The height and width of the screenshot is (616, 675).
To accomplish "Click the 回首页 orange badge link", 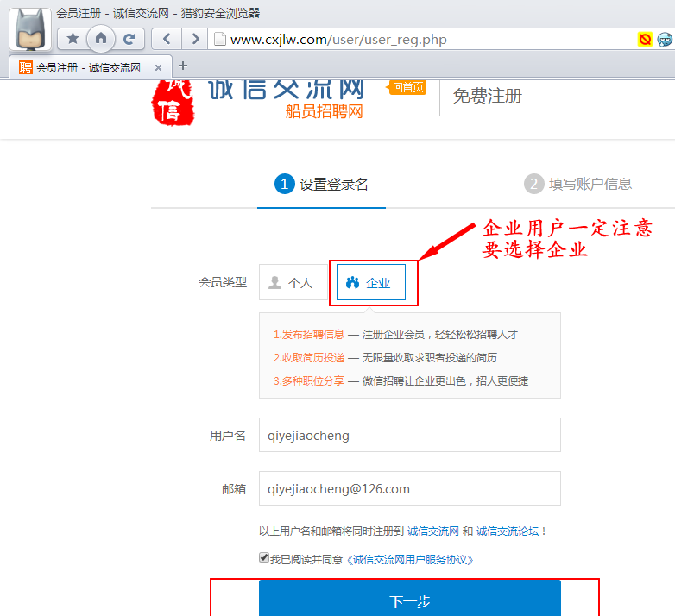I will pyautogui.click(x=407, y=87).
